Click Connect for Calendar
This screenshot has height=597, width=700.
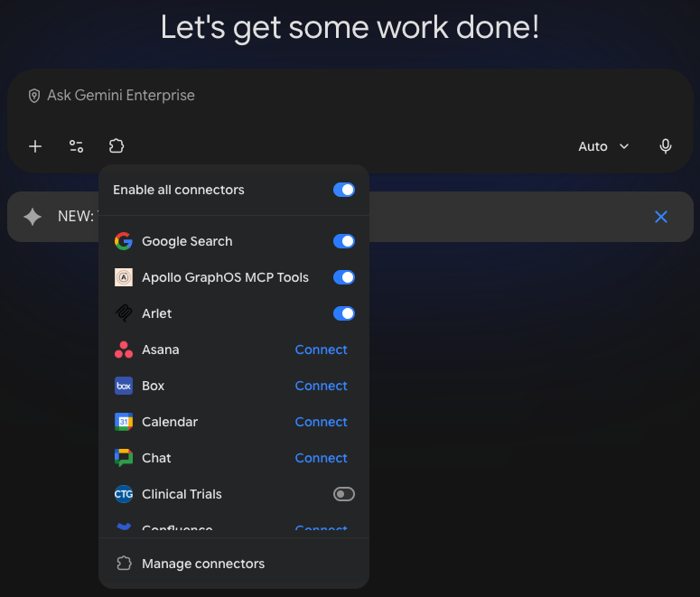321,422
